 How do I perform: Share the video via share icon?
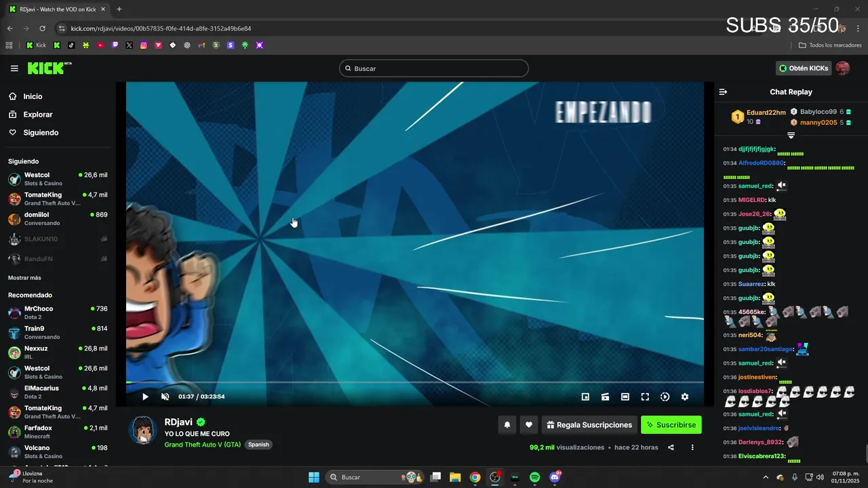671,447
